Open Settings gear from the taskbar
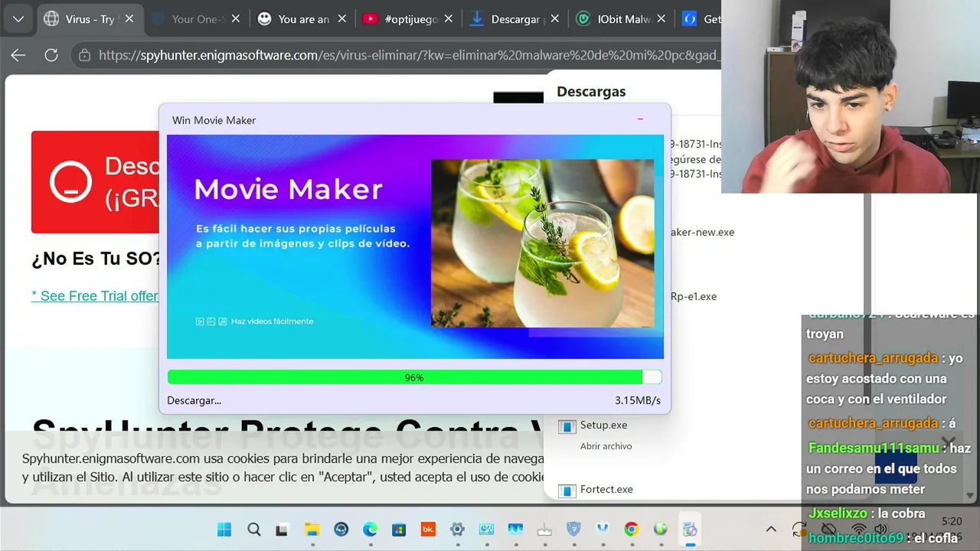This screenshot has height=551, width=980. [x=457, y=529]
